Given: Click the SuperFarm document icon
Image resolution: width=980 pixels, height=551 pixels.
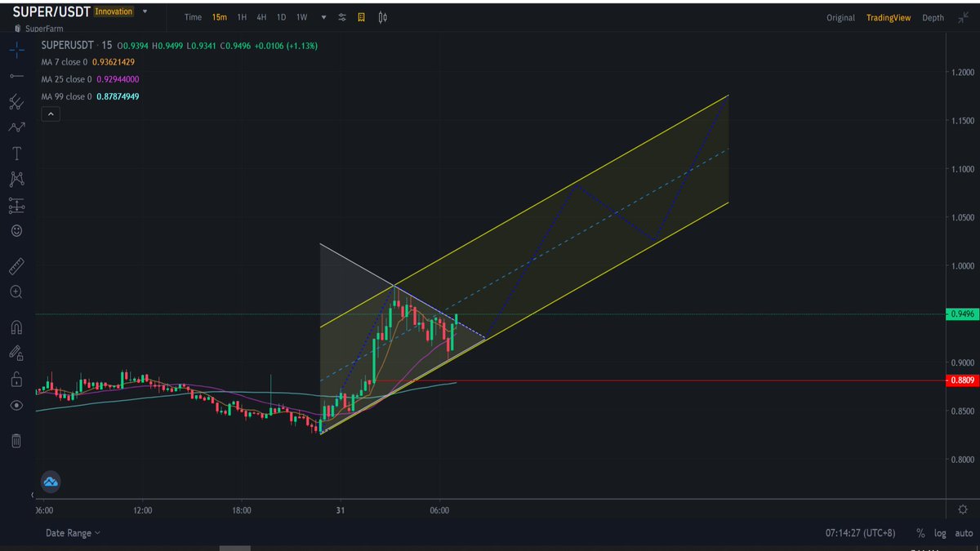Looking at the screenshot, I should (18, 28).
